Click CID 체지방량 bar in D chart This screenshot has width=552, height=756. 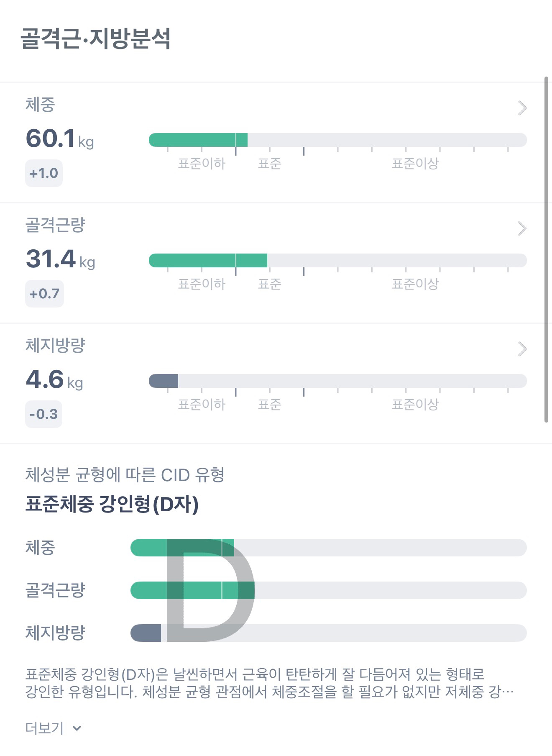coord(146,633)
